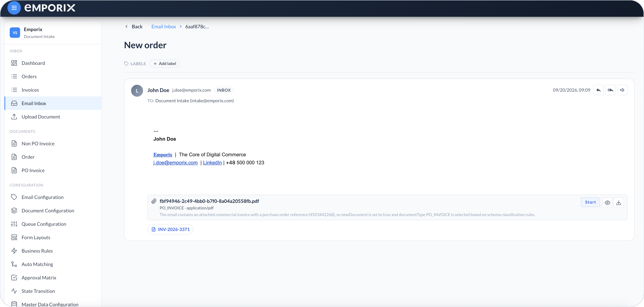
Task: Click the forward email icon
Action: (x=622, y=90)
